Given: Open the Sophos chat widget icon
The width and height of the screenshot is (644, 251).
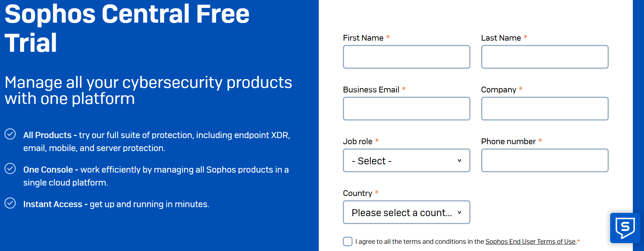Looking at the screenshot, I should coord(625,228).
